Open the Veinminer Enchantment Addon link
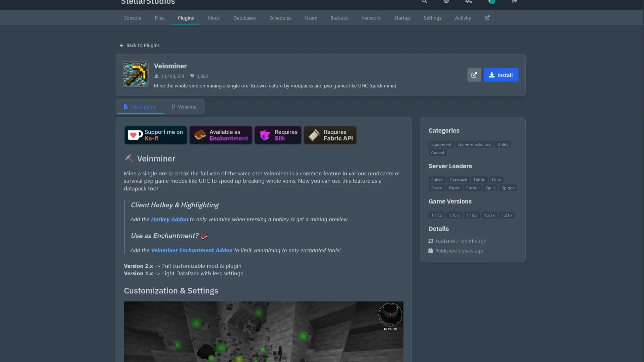 pyautogui.click(x=192, y=250)
